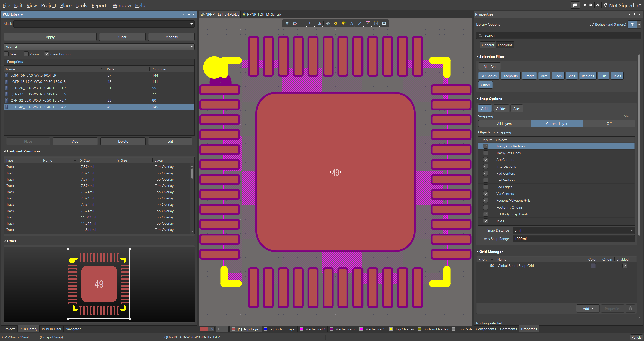Switch to the PCBLIB Filter panel tab
The width and height of the screenshot is (644, 341).
[x=52, y=329]
